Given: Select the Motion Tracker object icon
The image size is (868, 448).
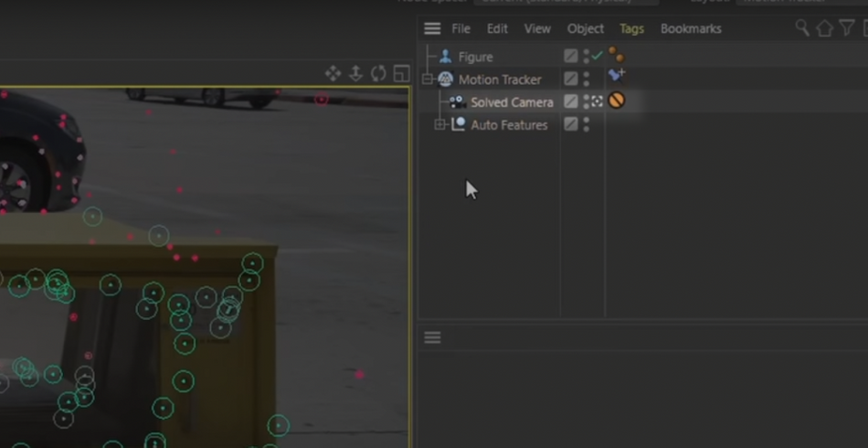Looking at the screenshot, I should (446, 80).
